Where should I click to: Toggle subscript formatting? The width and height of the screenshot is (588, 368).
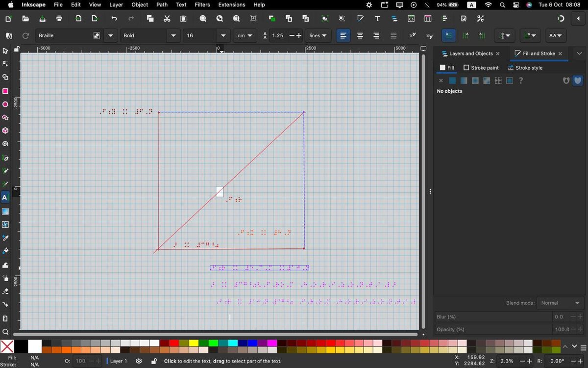pos(429,36)
